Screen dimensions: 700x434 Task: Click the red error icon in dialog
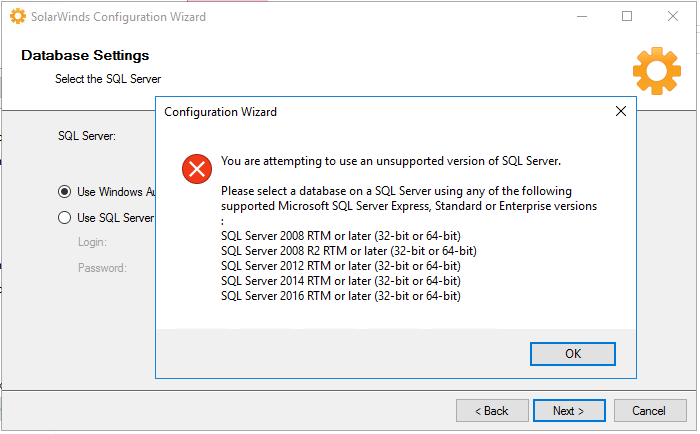coord(197,168)
